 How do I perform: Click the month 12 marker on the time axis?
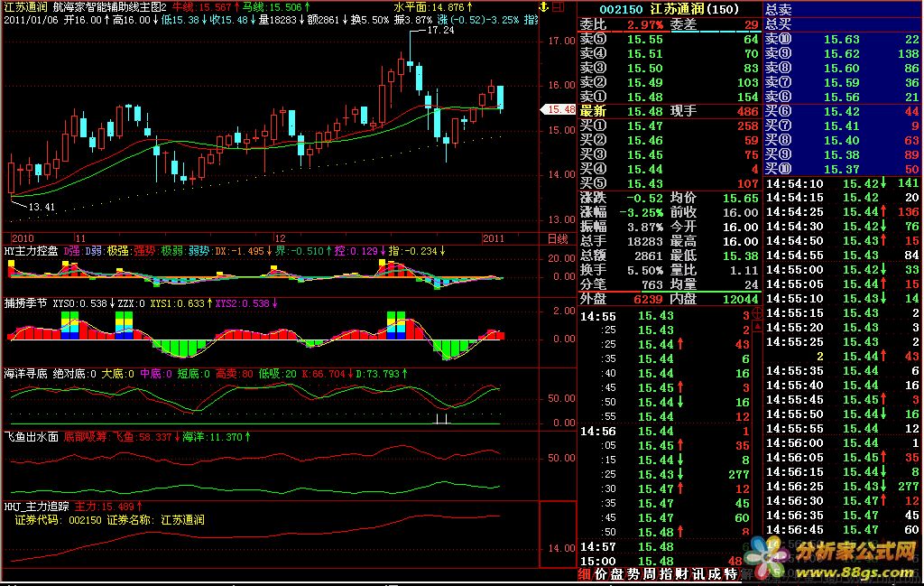(280, 238)
